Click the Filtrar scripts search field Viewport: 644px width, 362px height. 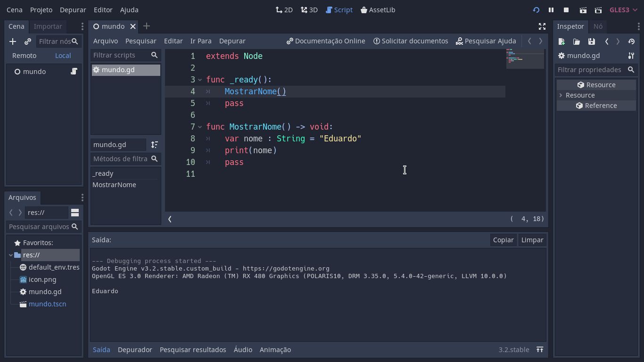pyautogui.click(x=125, y=55)
